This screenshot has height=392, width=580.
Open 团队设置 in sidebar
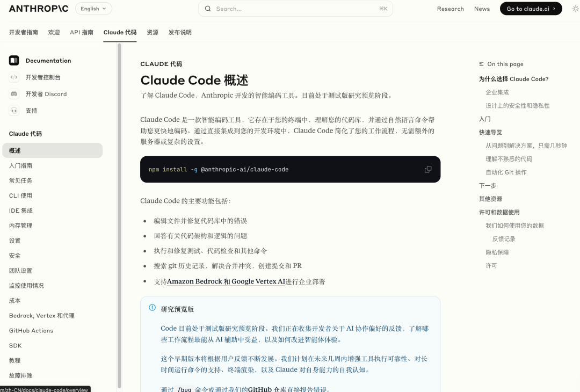21,271
